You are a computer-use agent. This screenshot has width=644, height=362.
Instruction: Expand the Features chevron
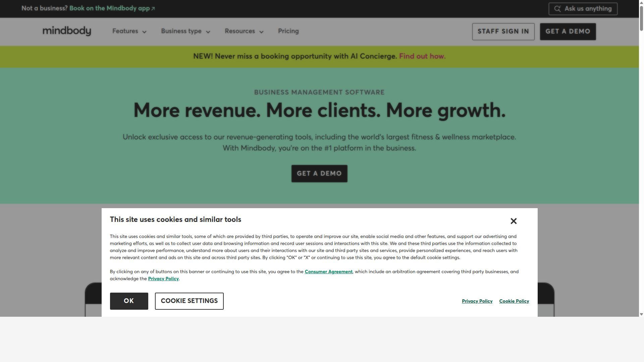144,32
